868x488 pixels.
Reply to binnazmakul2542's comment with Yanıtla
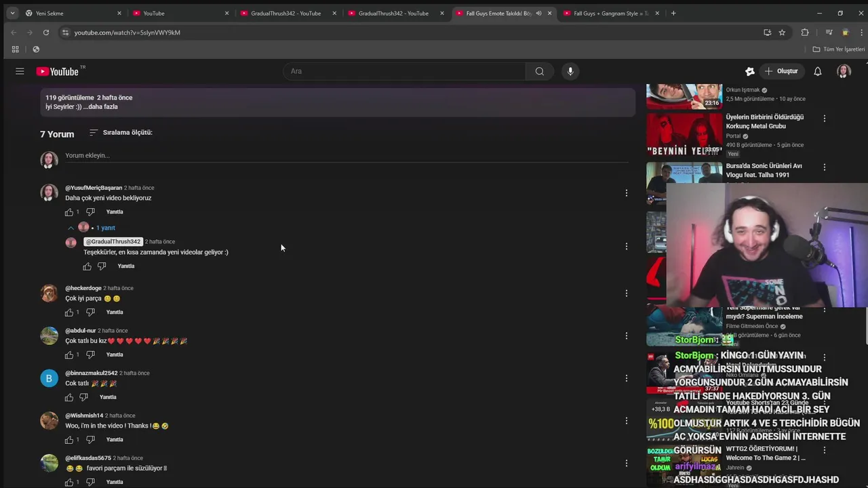(x=108, y=397)
